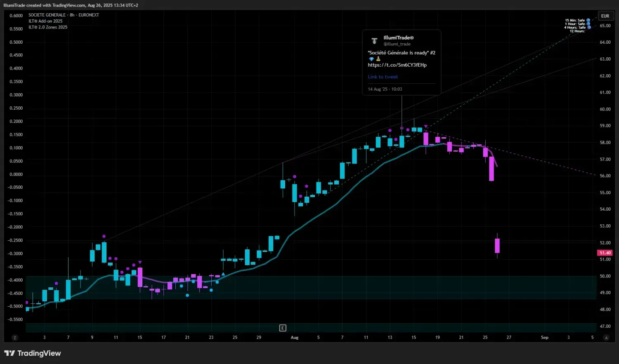619x364 pixels.
Task: Click the "4 Hours: Safe" status label
Action: tap(575, 28)
